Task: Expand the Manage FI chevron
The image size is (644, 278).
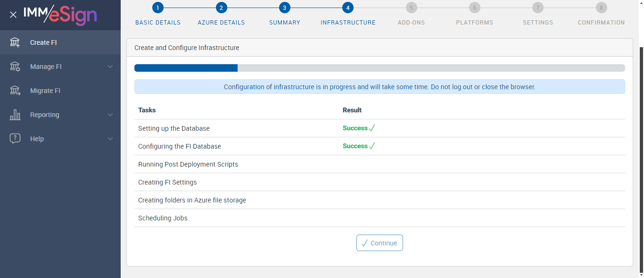Action: point(110,67)
